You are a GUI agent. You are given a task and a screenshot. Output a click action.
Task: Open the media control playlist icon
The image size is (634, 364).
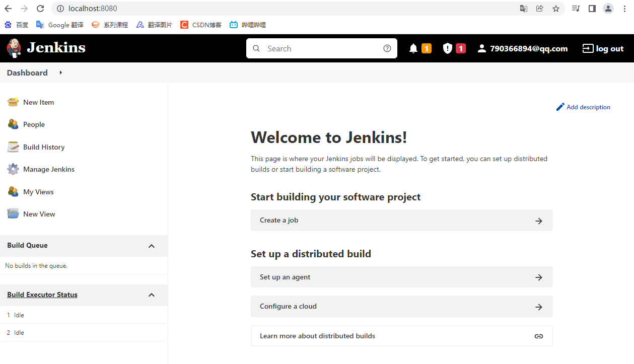coord(576,9)
